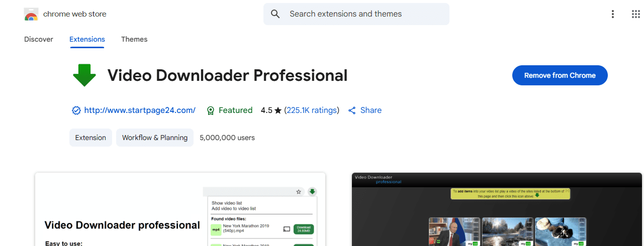Open the startpage24.com publisher link
The height and width of the screenshot is (246, 644).
point(140,110)
